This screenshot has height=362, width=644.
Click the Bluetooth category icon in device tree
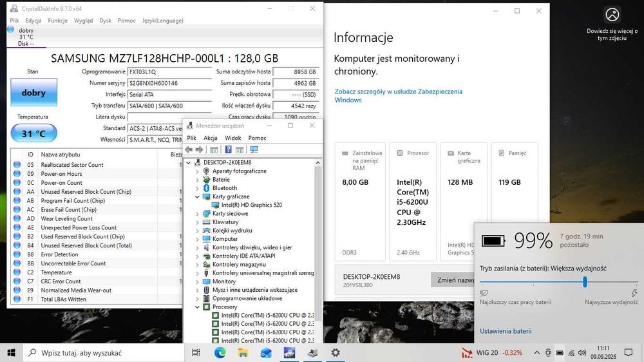pos(207,188)
